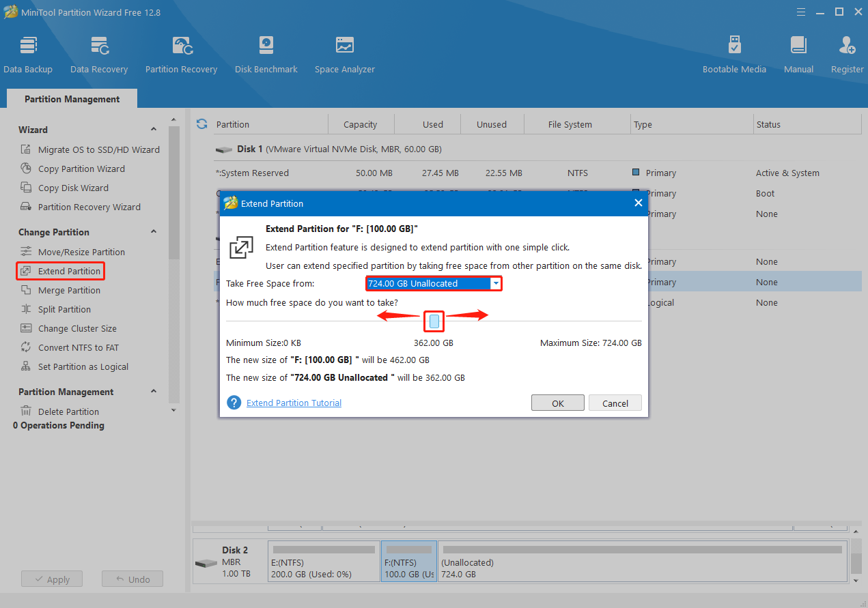Select the *:System Reserved partition row
The width and height of the screenshot is (868, 608).
tap(537, 173)
